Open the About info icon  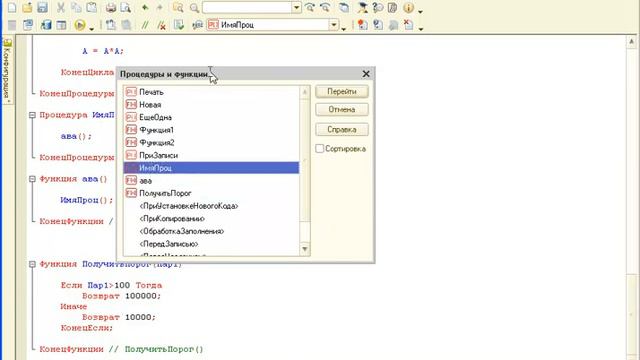(x=408, y=7)
